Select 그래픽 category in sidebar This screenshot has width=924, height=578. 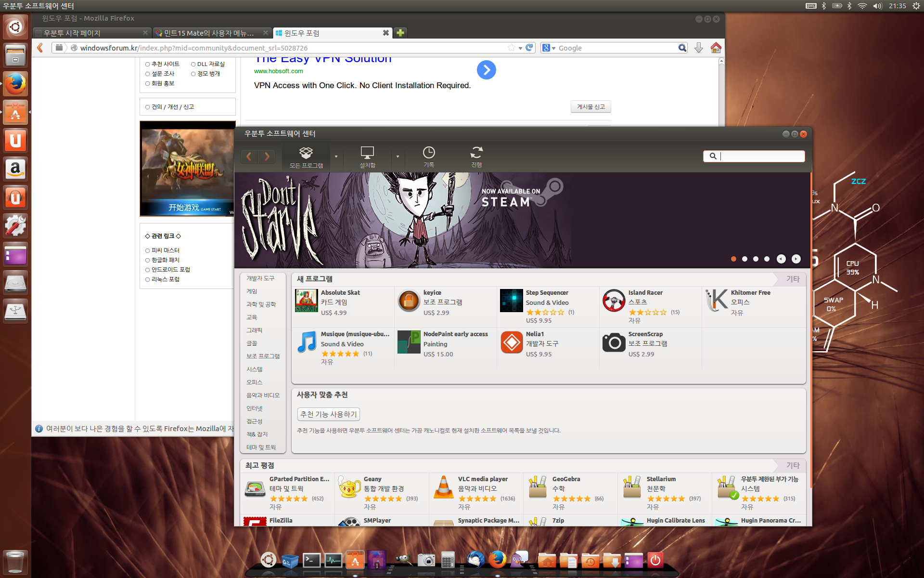[254, 330]
